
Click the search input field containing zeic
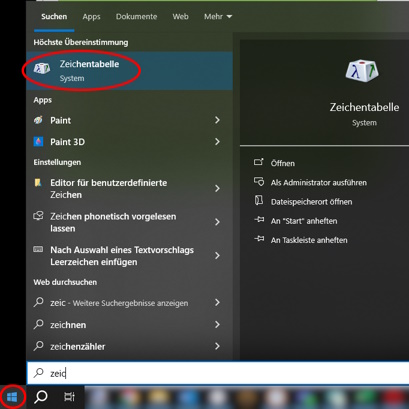[x=218, y=373]
